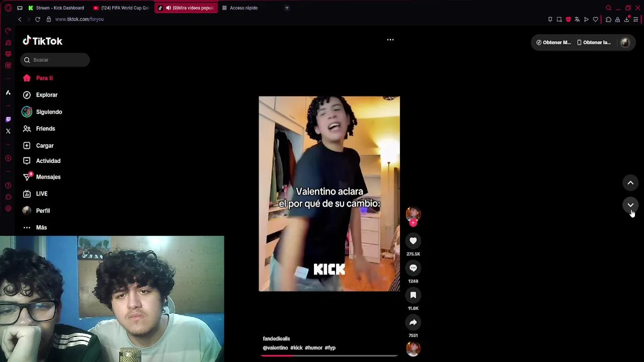Open the Easy Setup sliders icon
The width and height of the screenshot is (644, 362).
click(x=635, y=20)
